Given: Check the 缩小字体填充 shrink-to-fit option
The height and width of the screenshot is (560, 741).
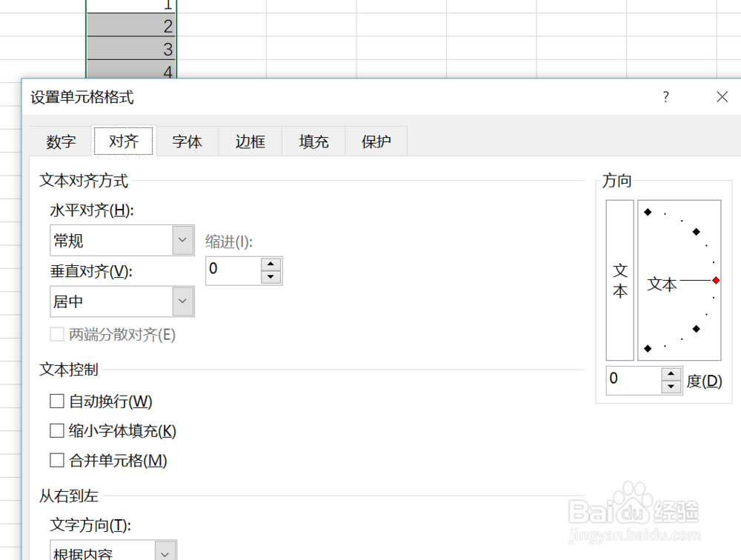Looking at the screenshot, I should click(x=56, y=430).
